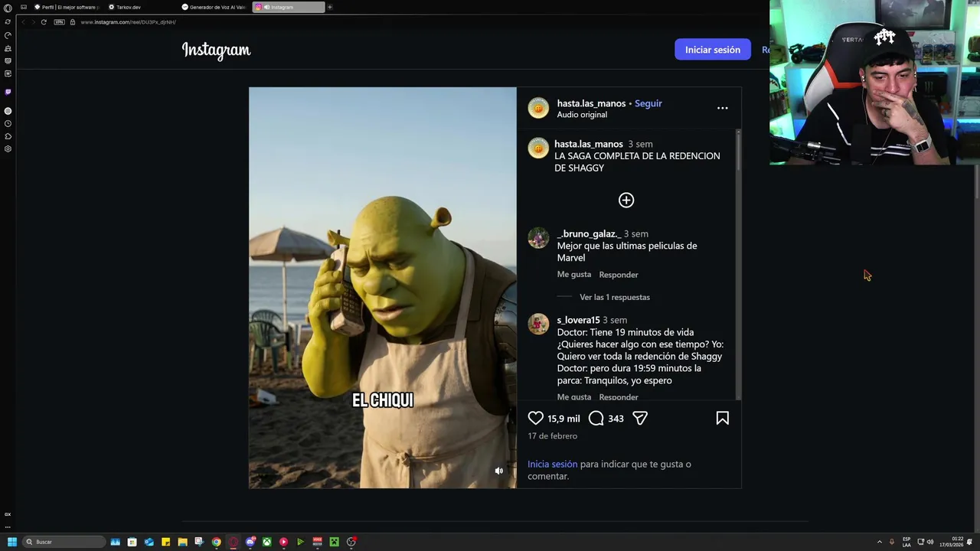Toggle the VPN badge in address bar

coord(59,22)
